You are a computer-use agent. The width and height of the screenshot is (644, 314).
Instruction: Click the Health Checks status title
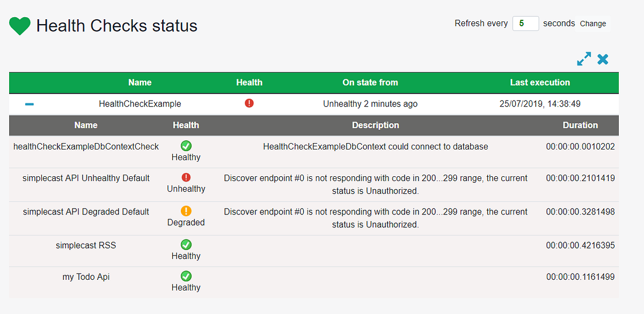[116, 25]
